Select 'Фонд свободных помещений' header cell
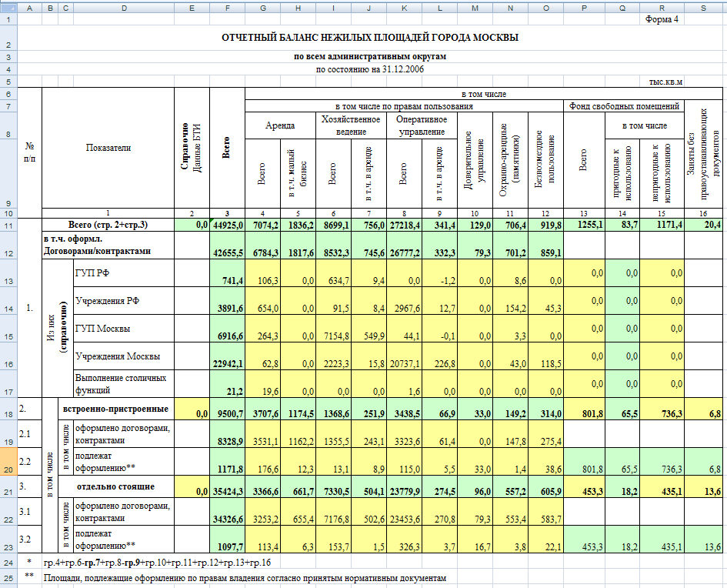 coord(624,106)
